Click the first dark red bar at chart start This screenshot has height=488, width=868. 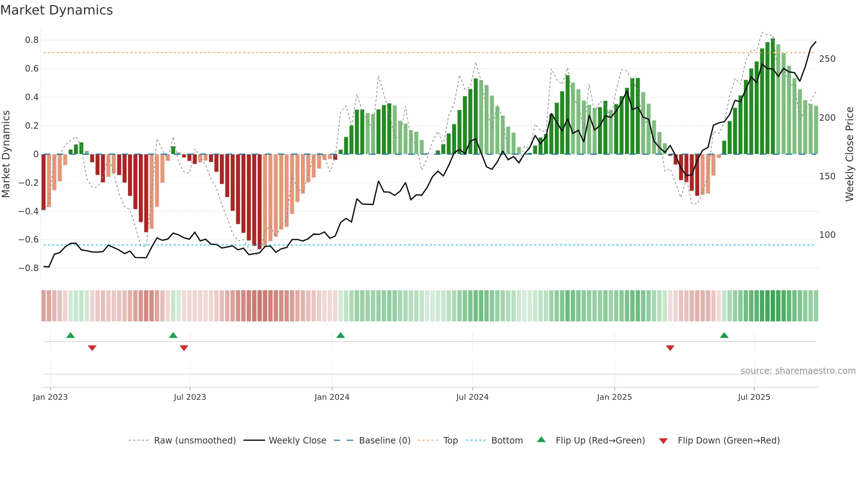tap(43, 182)
